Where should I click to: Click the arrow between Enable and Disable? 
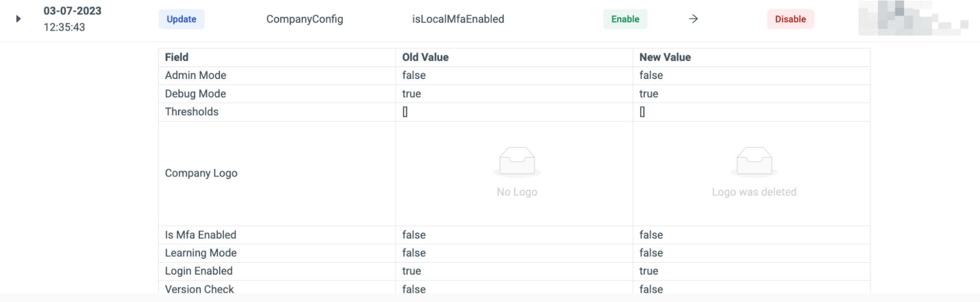tap(693, 19)
